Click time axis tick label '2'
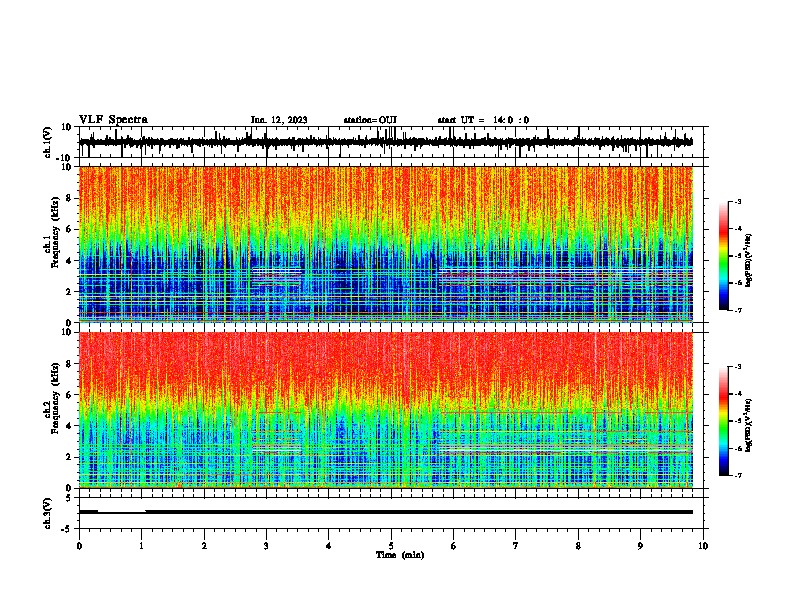The height and width of the screenshot is (612, 792). (x=204, y=546)
